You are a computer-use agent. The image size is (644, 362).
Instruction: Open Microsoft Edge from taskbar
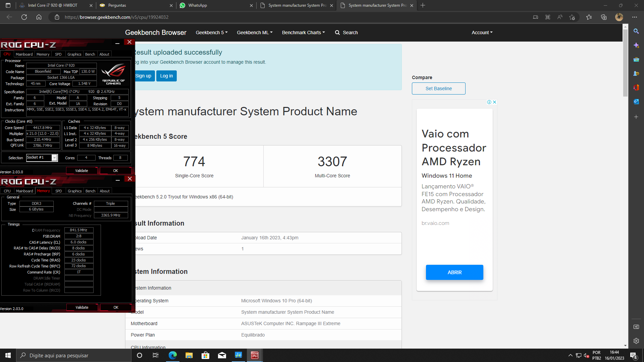[172, 355]
